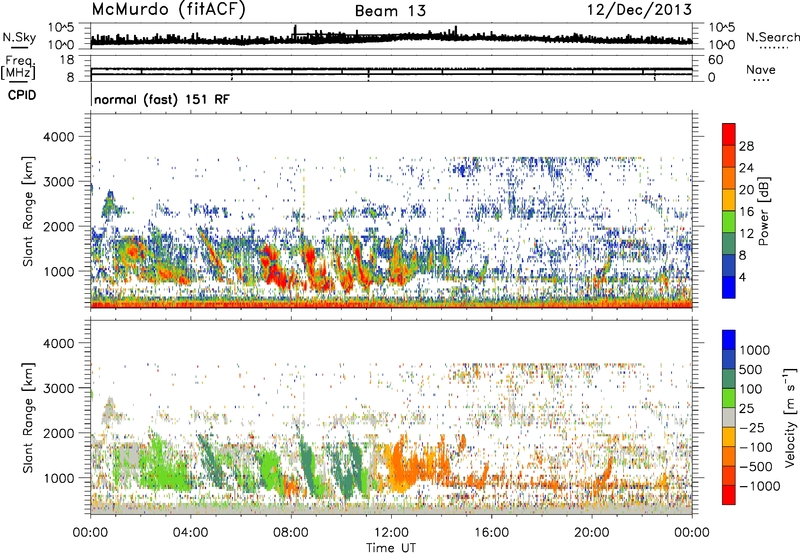Click the "60" Nave tick label
800x554 pixels.
715,60
